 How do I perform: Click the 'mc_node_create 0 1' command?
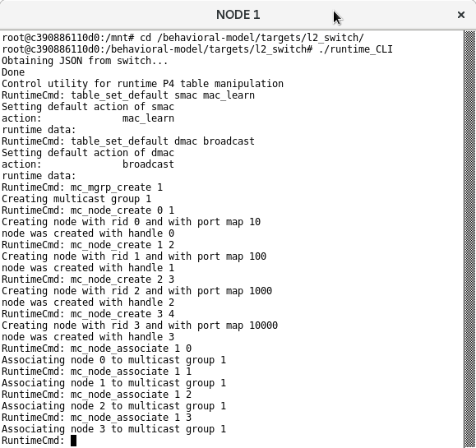(122, 210)
